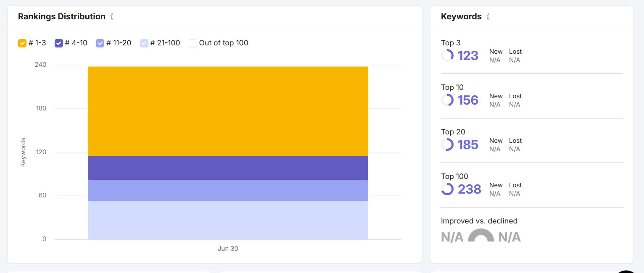
Task: Click the Lost label in Top 3 row
Action: [x=515, y=52]
